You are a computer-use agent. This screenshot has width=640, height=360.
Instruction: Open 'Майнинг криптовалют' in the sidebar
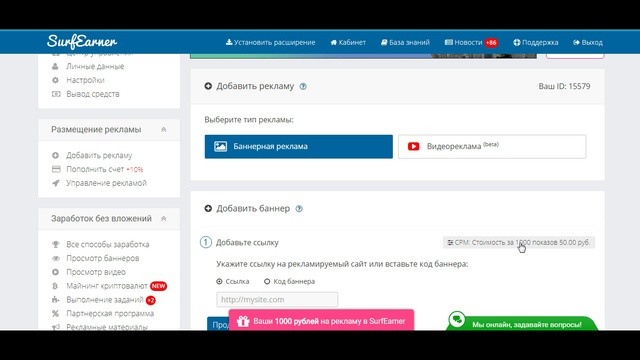point(107,286)
